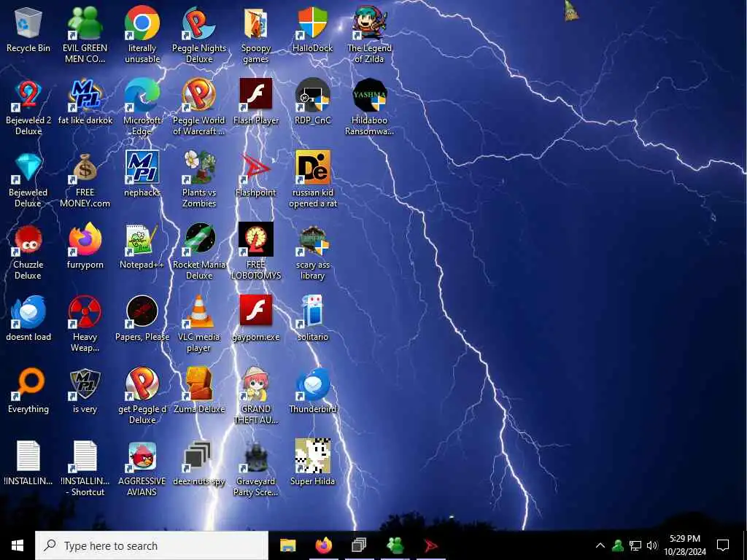The width and height of the screenshot is (747, 560).
Task: Click the green men taskbar app
Action: click(395, 545)
